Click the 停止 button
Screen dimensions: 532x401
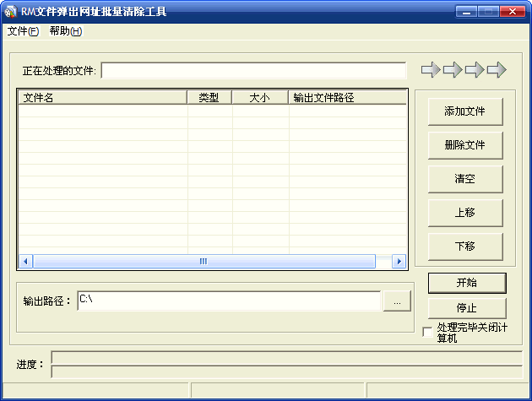tap(467, 308)
